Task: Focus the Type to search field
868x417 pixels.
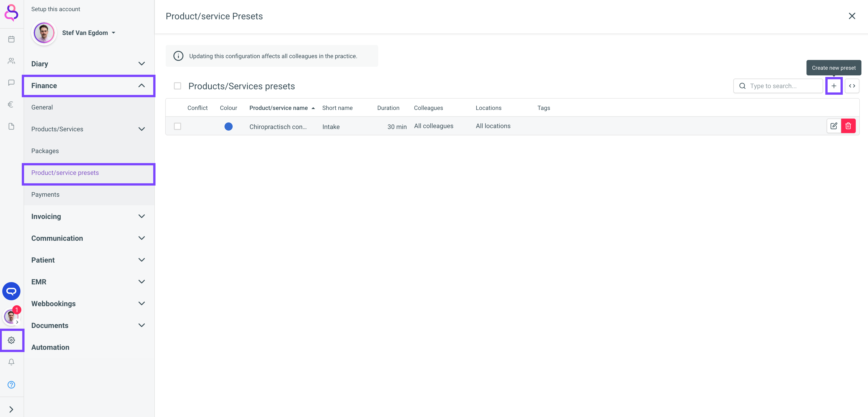Action: click(778, 86)
